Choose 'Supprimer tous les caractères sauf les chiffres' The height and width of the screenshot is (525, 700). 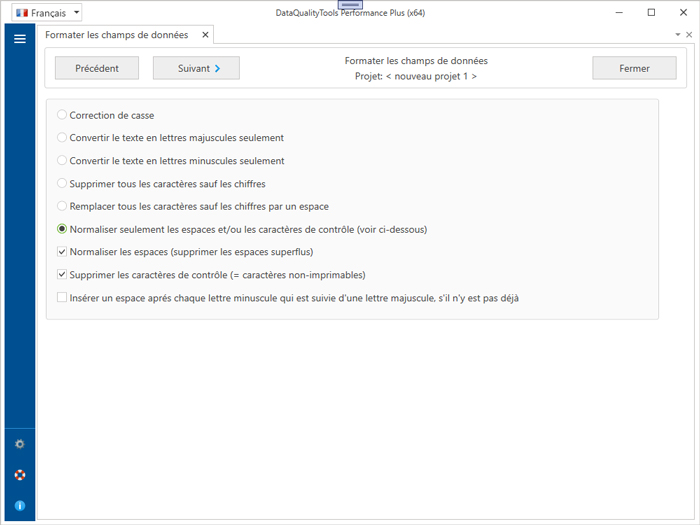coord(62,184)
